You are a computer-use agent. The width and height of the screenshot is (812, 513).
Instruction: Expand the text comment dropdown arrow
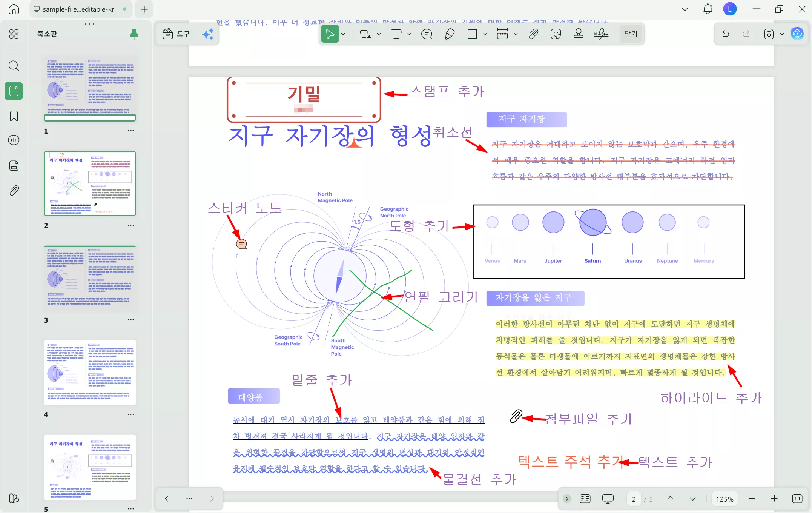(x=410, y=34)
